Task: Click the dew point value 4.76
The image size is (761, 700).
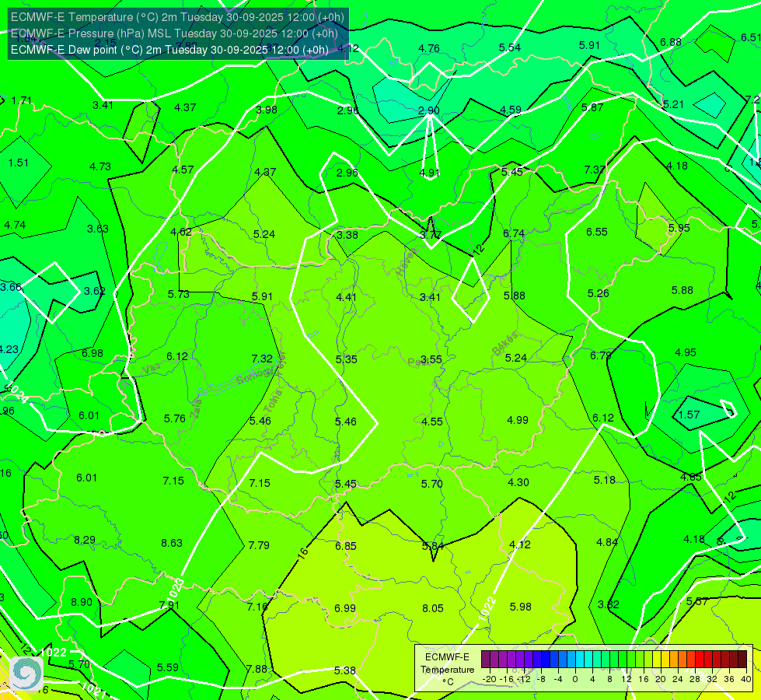Action: click(429, 48)
